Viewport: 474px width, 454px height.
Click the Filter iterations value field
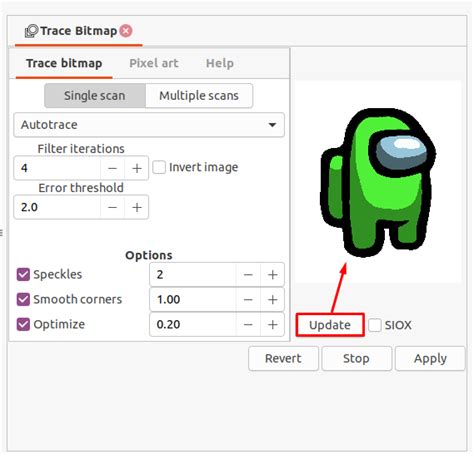pos(57,168)
